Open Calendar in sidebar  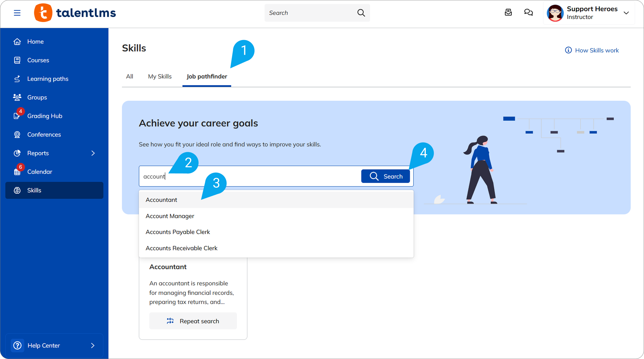click(x=39, y=172)
